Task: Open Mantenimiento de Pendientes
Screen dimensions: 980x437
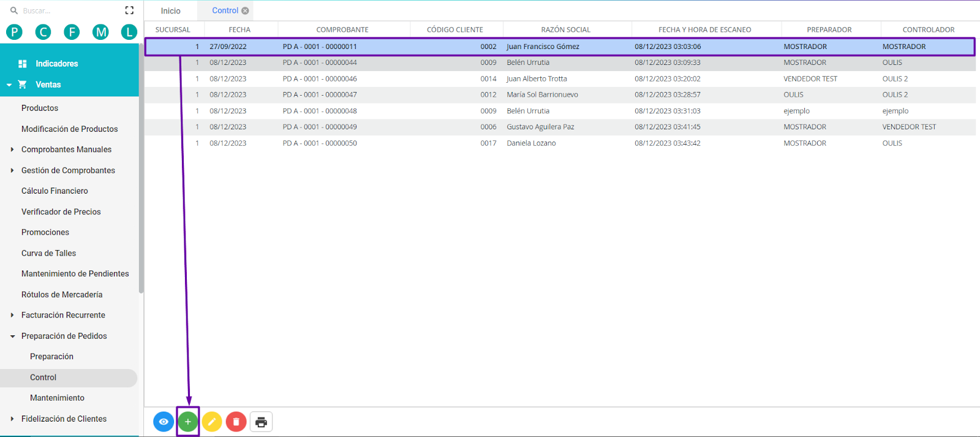Action: coord(75,273)
